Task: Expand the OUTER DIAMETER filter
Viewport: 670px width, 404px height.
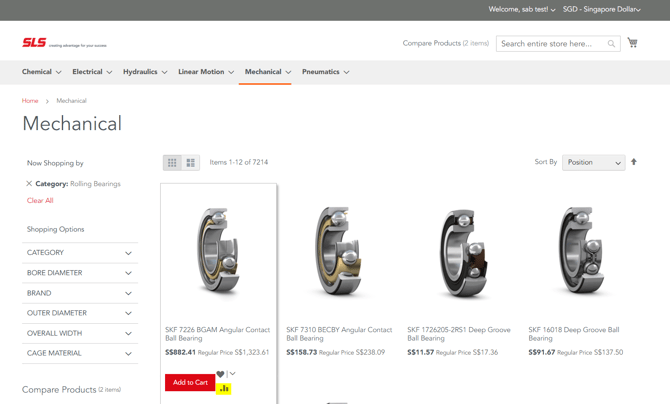Action: (x=80, y=313)
